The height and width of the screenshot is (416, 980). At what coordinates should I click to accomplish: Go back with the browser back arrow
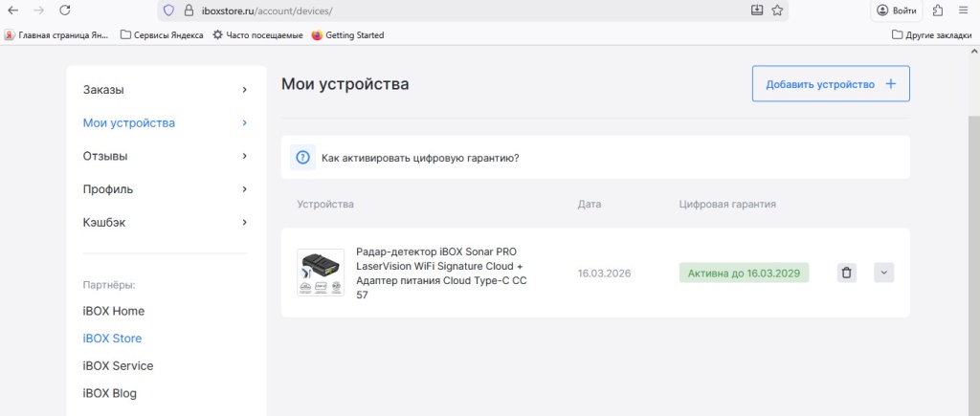click(x=12, y=10)
